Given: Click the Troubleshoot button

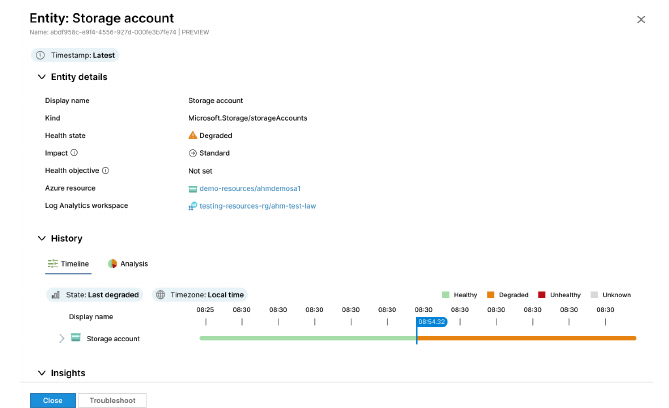Looking at the screenshot, I should [113, 400].
